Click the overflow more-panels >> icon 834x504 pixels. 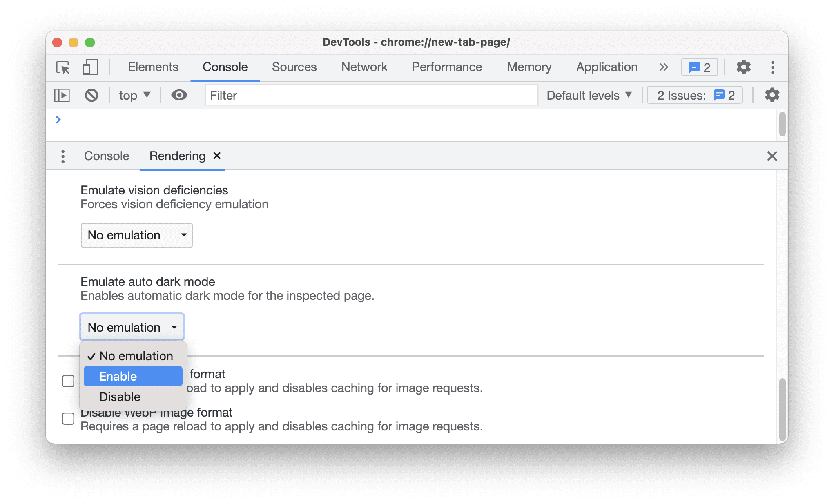tap(663, 67)
